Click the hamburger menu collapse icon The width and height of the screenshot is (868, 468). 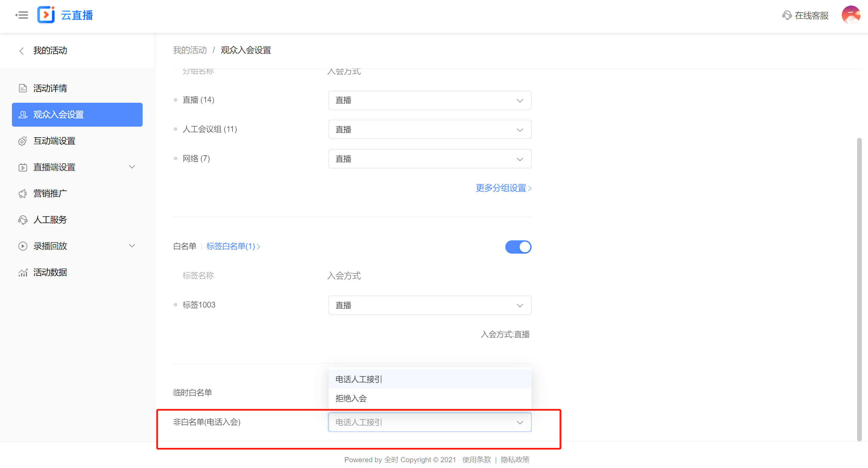pos(22,15)
